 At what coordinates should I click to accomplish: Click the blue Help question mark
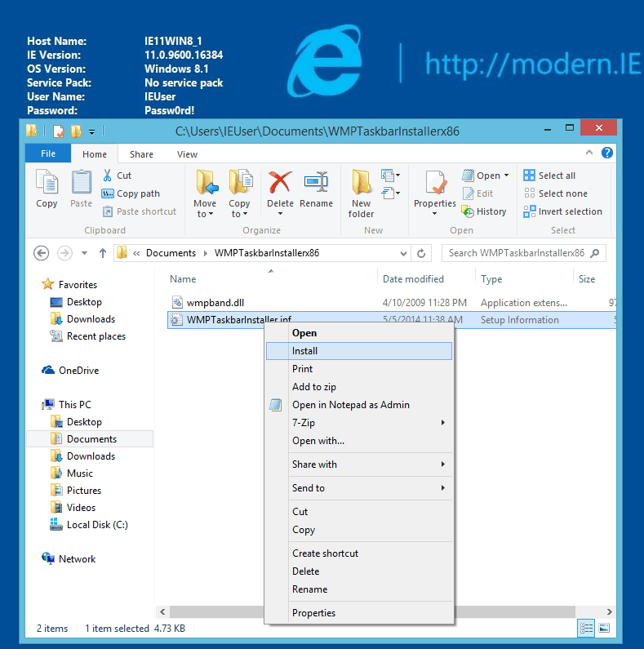click(x=606, y=153)
